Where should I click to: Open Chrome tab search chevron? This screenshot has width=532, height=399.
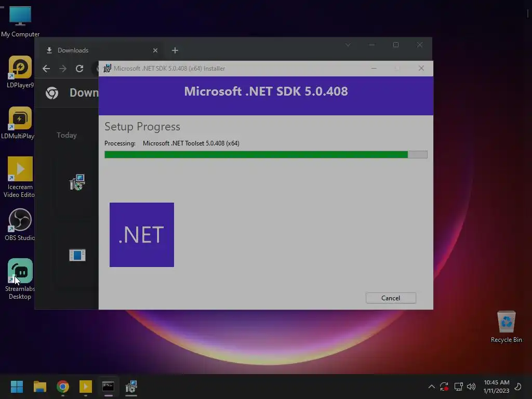[x=348, y=45]
